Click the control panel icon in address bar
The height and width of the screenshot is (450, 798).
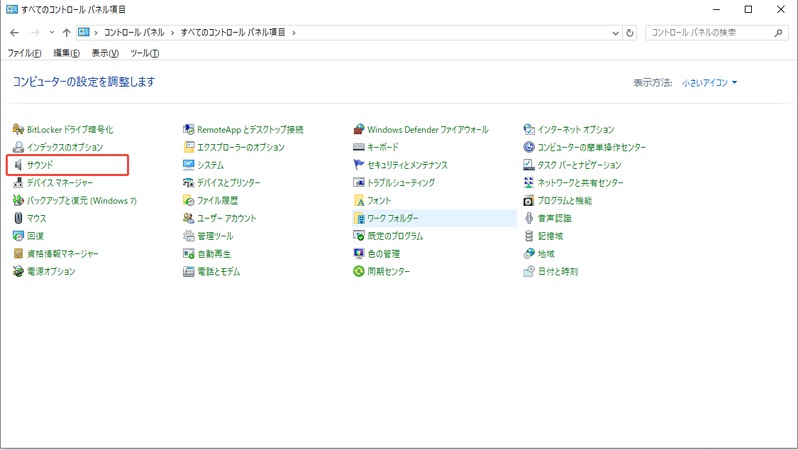point(83,33)
